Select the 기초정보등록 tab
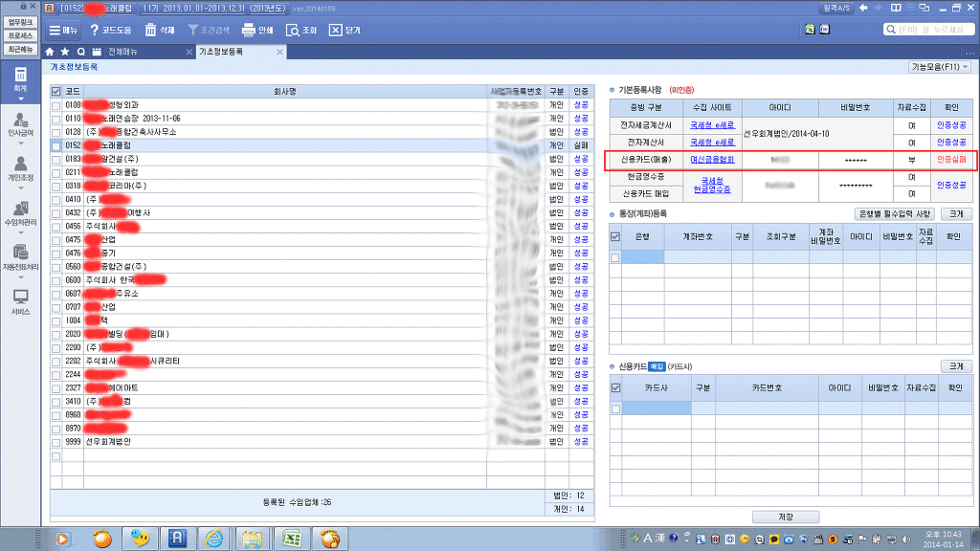This screenshot has height=551, width=980. (221, 52)
